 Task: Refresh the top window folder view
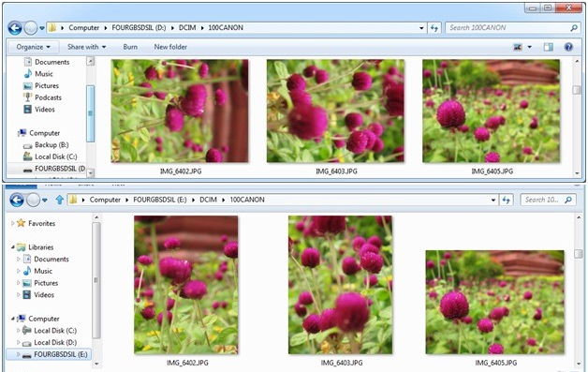[434, 28]
